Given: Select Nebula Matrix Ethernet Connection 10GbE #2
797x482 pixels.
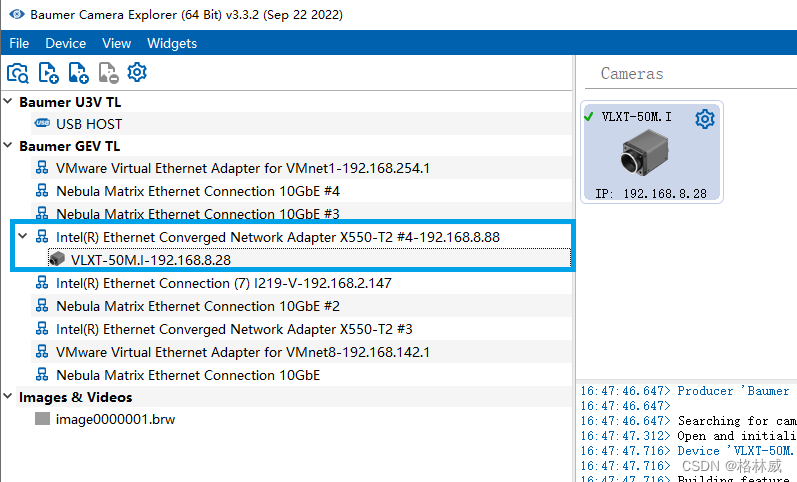Looking at the screenshot, I should pyautogui.click(x=198, y=306).
